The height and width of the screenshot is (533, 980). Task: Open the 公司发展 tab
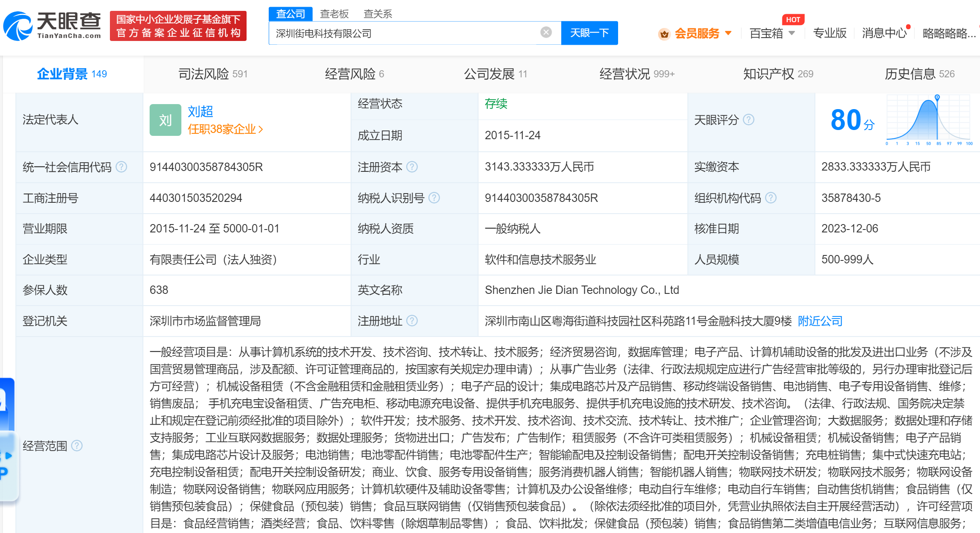(x=496, y=74)
